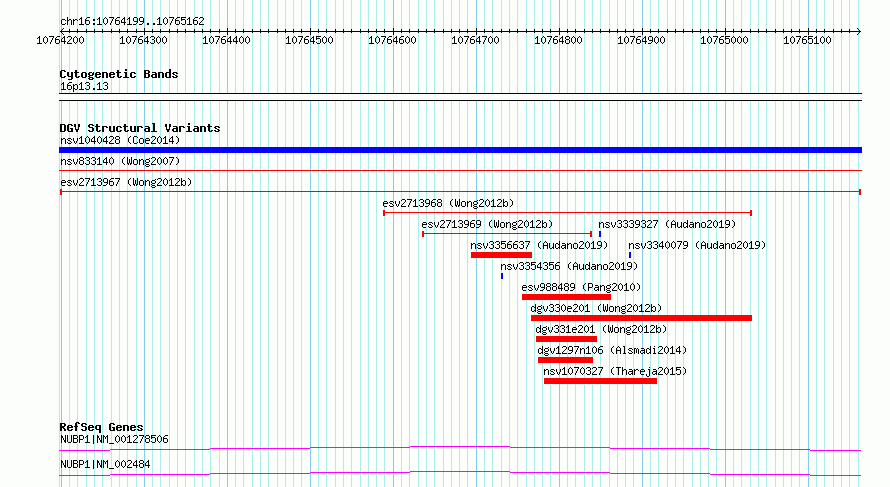Open the esv2713969 (Wong2012b) label
The image size is (890, 487).
487,224
